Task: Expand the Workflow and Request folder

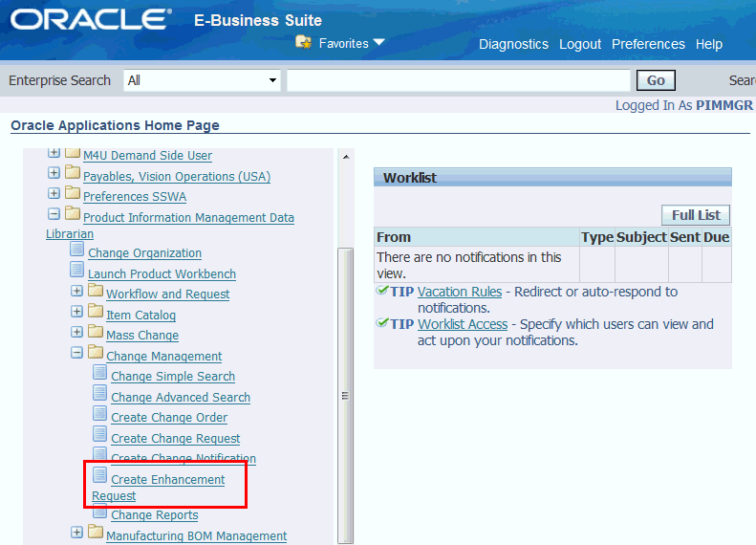Action: pyautogui.click(x=76, y=291)
